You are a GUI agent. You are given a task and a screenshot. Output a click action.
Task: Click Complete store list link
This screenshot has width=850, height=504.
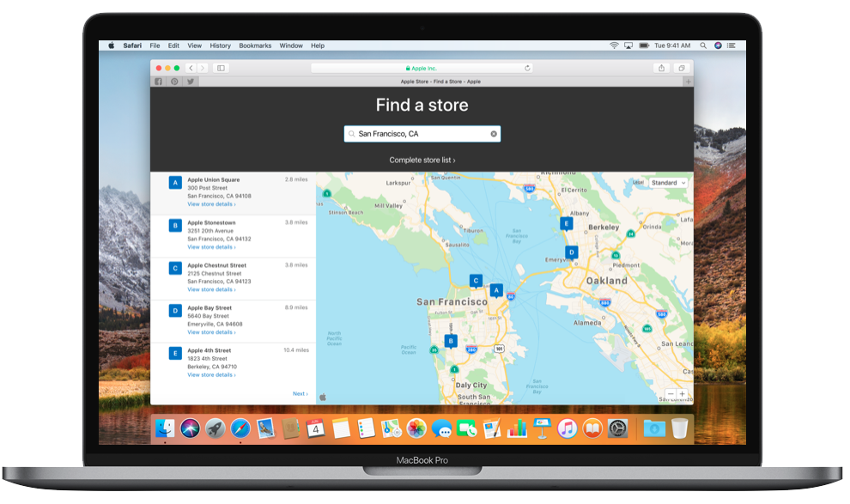tap(422, 161)
